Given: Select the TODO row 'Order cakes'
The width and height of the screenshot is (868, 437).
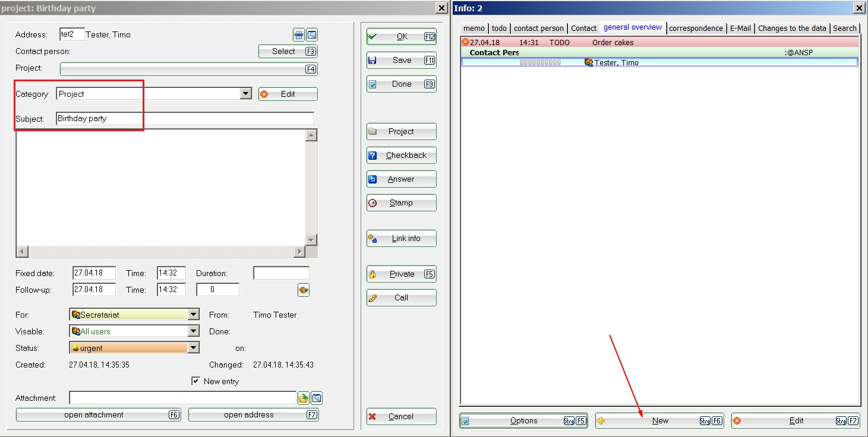Looking at the screenshot, I should coord(659,43).
